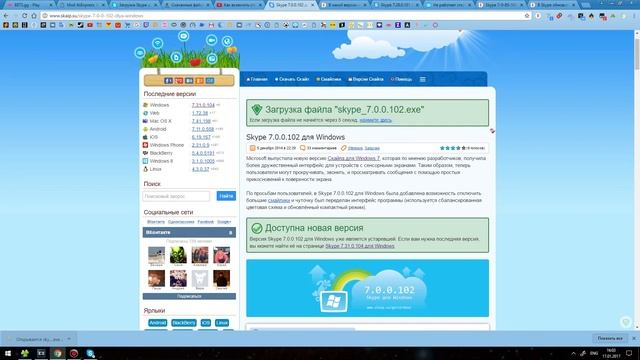Click the grey dog placeholder avatar in VK widget
Viewport: 640px width, 360px height.
pos(200,278)
